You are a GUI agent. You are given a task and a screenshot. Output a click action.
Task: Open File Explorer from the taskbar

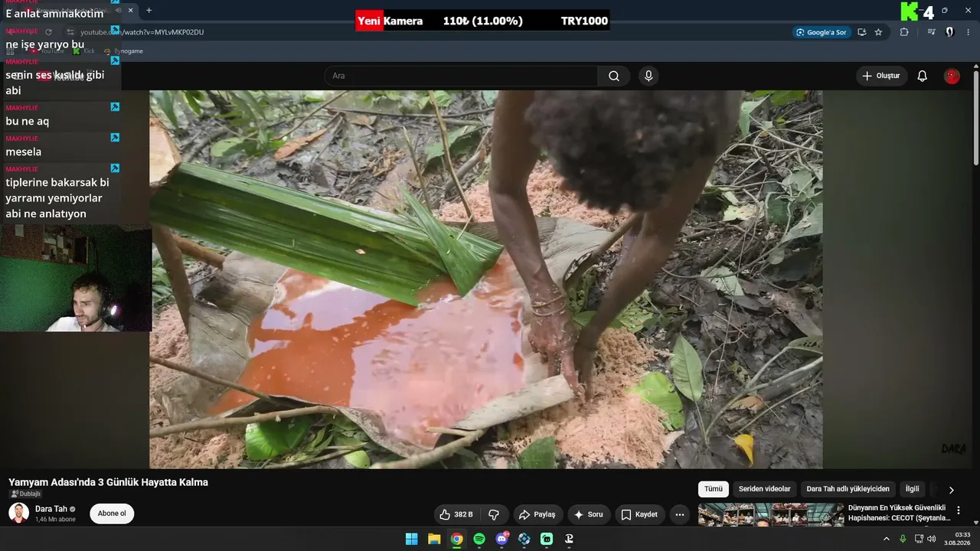(434, 539)
